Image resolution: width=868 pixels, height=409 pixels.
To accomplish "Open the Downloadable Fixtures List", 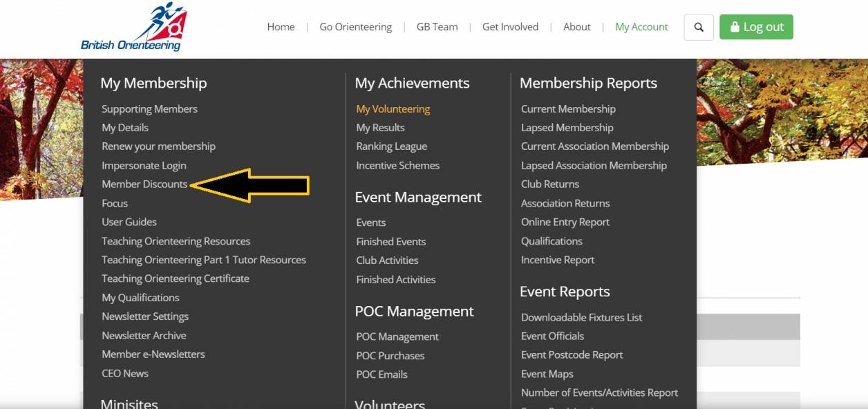I will pyautogui.click(x=581, y=318).
